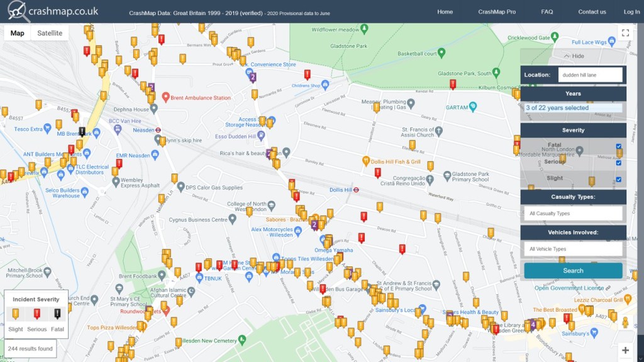Click the Brent Ambulance Station map pin

pyautogui.click(x=166, y=97)
